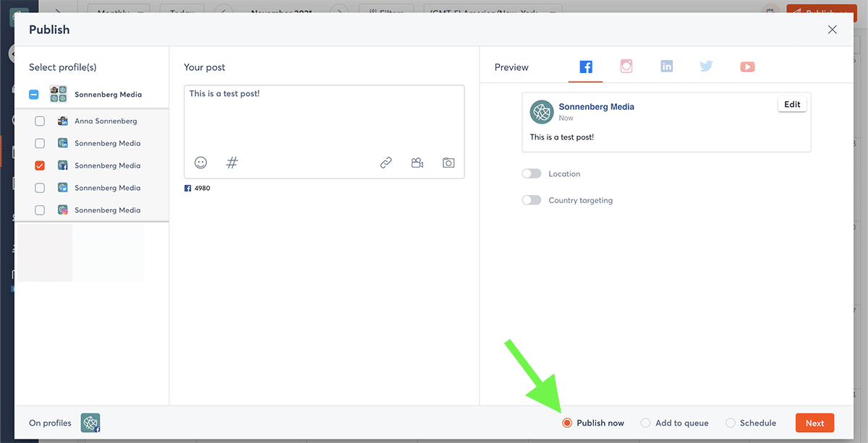The width and height of the screenshot is (868, 443).
Task: Attach a photo with the camera icon
Action: 448,163
